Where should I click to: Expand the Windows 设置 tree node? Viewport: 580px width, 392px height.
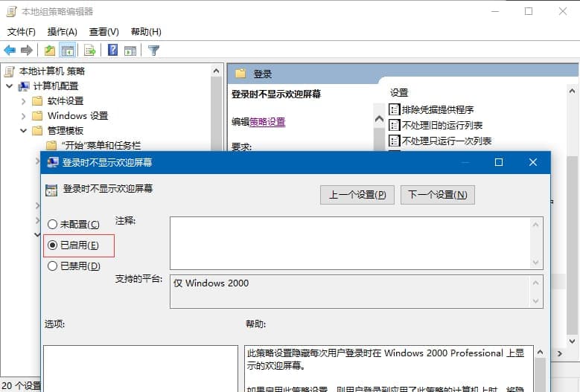click(23, 115)
